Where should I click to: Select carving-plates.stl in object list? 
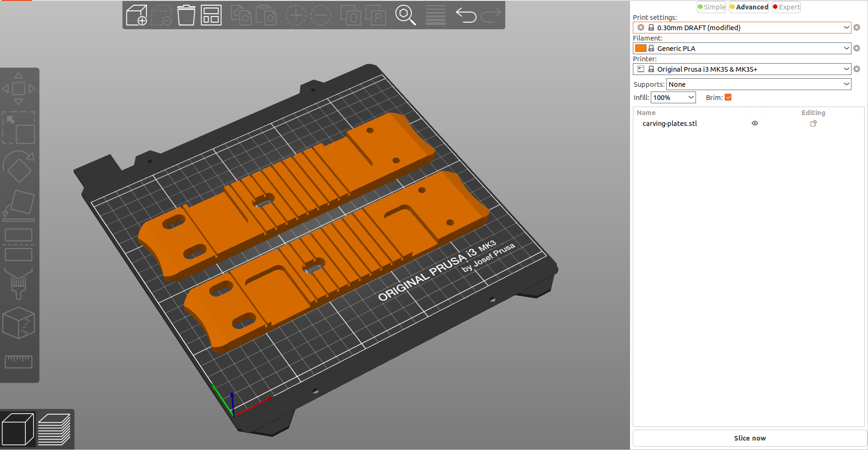coord(670,124)
